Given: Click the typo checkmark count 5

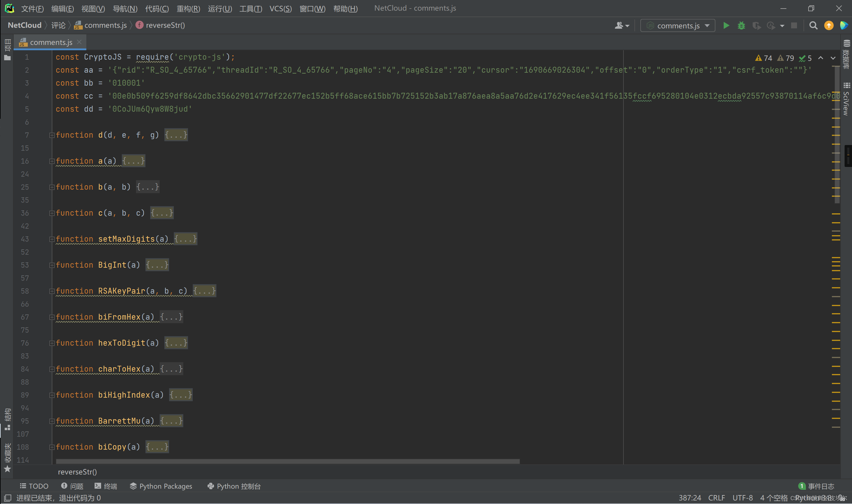Looking at the screenshot, I should pos(806,58).
